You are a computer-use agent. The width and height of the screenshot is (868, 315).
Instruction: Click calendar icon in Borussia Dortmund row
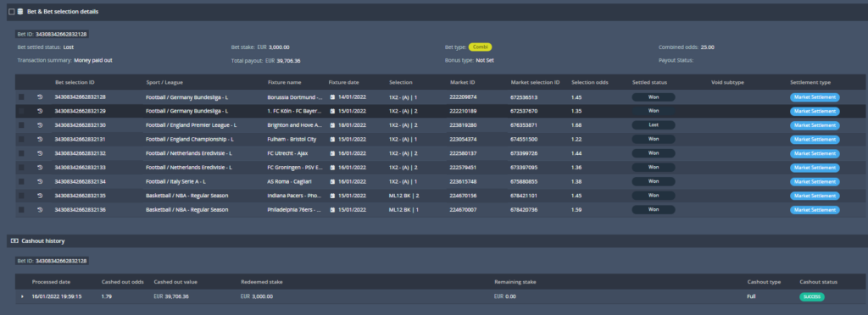332,97
